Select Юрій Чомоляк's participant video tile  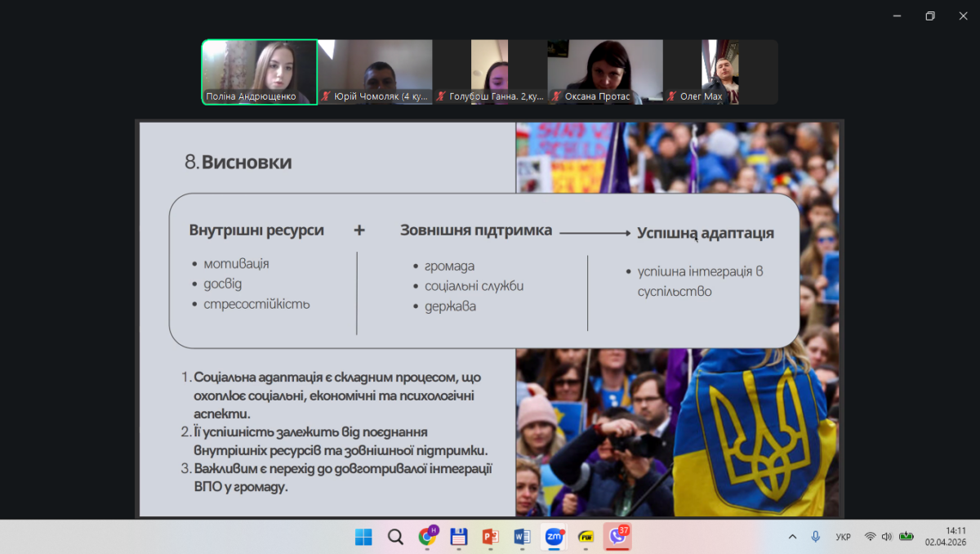click(x=375, y=72)
